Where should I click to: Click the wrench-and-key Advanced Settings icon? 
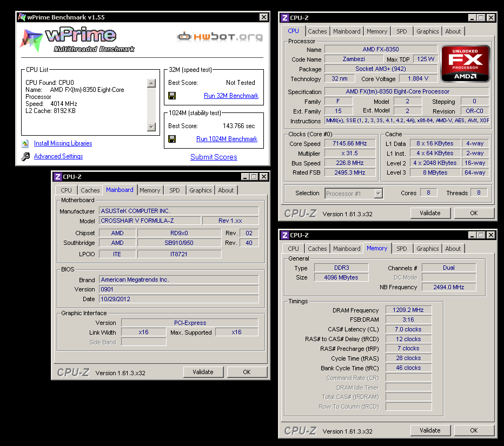(25, 156)
